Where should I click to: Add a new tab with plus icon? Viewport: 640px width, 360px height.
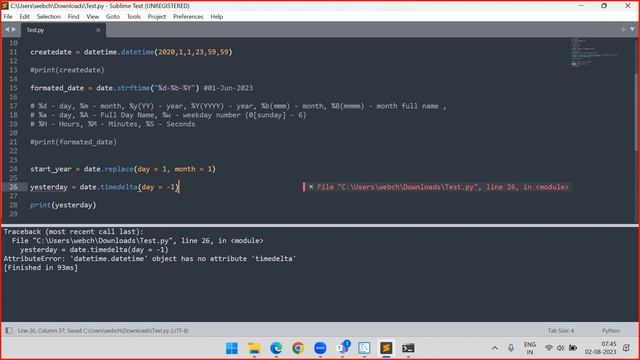(x=623, y=29)
